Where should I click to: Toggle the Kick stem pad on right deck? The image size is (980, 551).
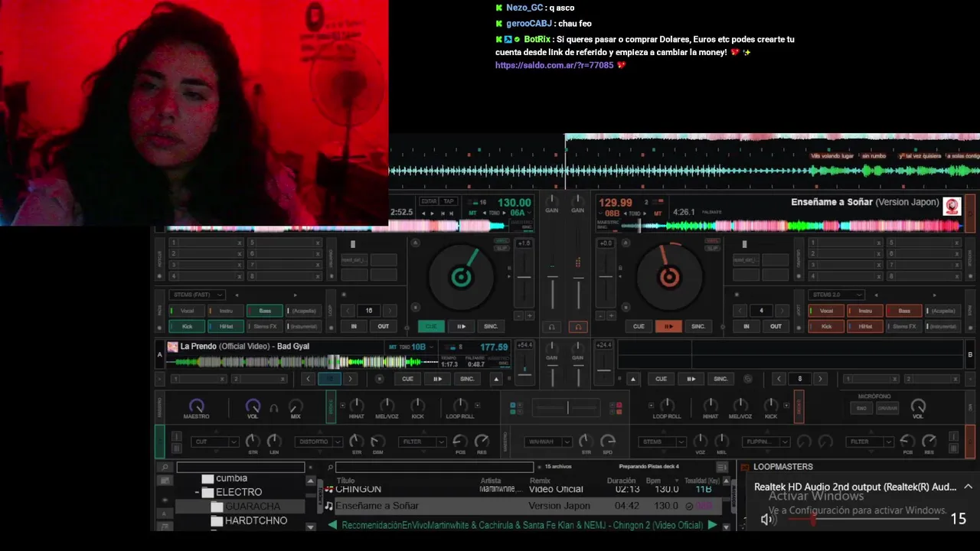825,326
